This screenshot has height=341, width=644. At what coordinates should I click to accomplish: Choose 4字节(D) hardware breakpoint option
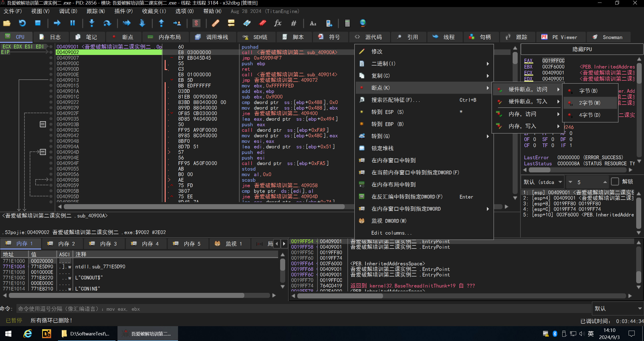(x=590, y=115)
